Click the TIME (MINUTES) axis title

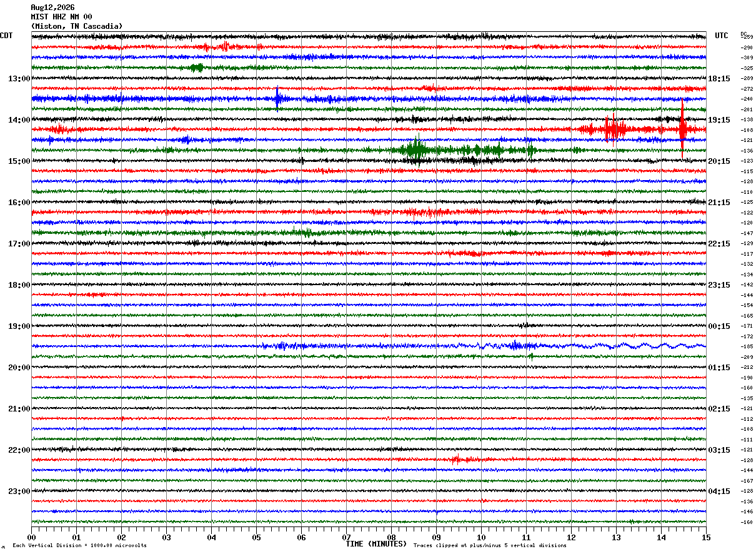pyautogui.click(x=376, y=544)
